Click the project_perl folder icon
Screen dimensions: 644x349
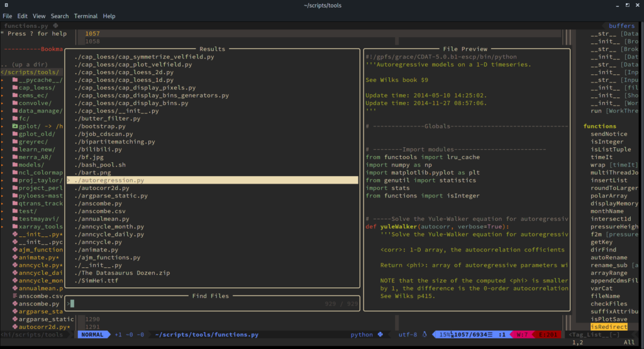pyautogui.click(x=15, y=187)
